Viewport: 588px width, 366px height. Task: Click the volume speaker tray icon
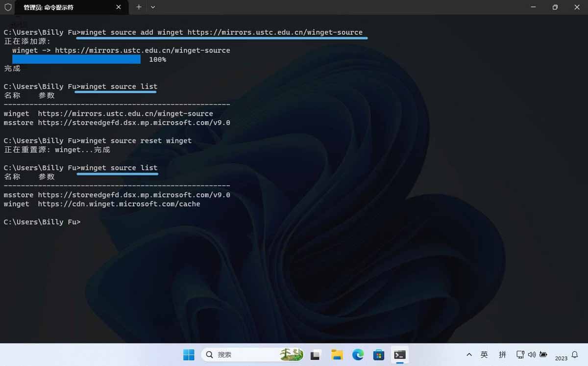[x=532, y=355]
